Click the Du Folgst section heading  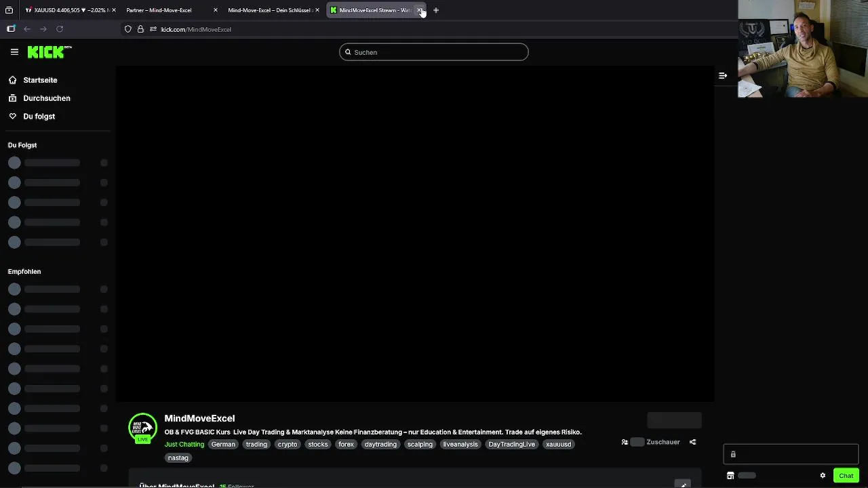22,145
